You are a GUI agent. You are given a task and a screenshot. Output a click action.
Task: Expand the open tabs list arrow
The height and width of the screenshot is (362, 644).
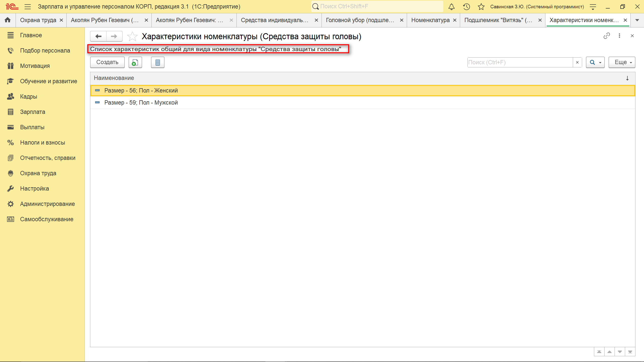pyautogui.click(x=637, y=20)
